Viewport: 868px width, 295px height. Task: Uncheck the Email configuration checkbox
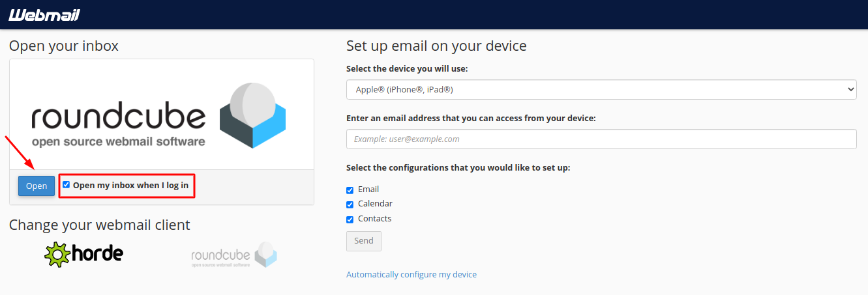tap(350, 190)
